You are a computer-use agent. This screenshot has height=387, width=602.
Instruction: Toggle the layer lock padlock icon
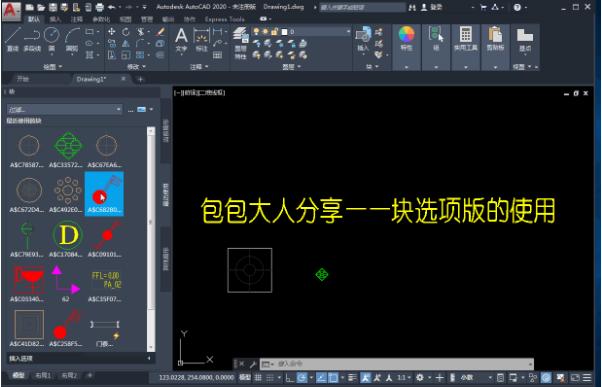pyautogui.click(x=274, y=31)
